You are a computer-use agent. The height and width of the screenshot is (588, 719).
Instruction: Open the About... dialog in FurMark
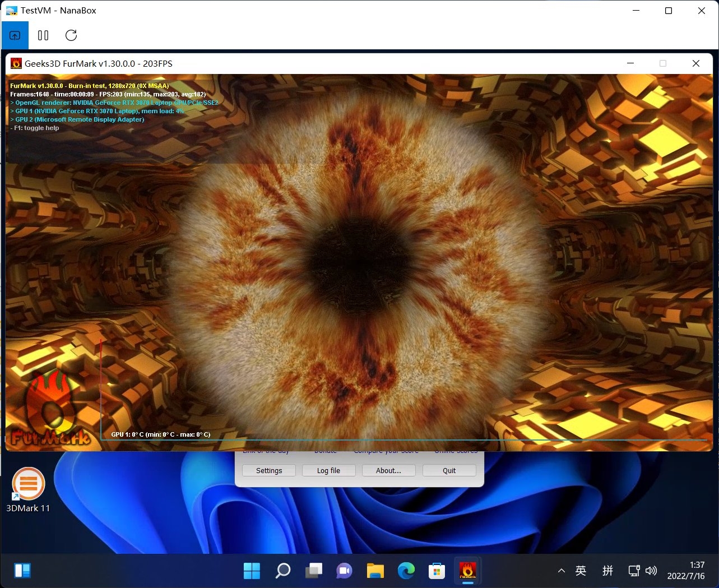pyautogui.click(x=388, y=470)
